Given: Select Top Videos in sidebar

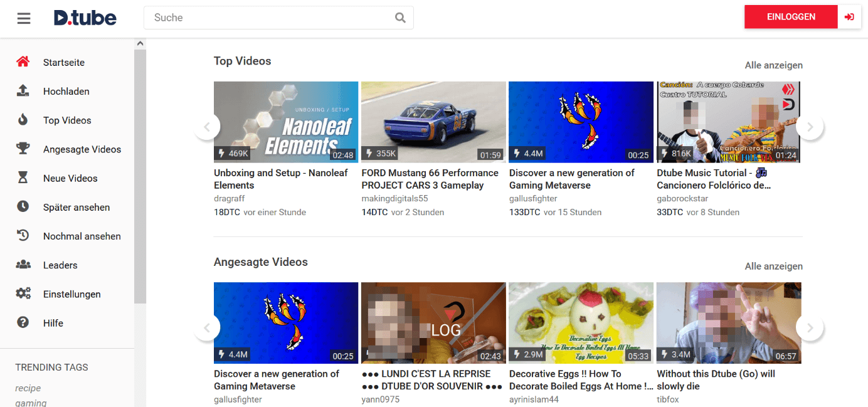Looking at the screenshot, I should click(67, 120).
